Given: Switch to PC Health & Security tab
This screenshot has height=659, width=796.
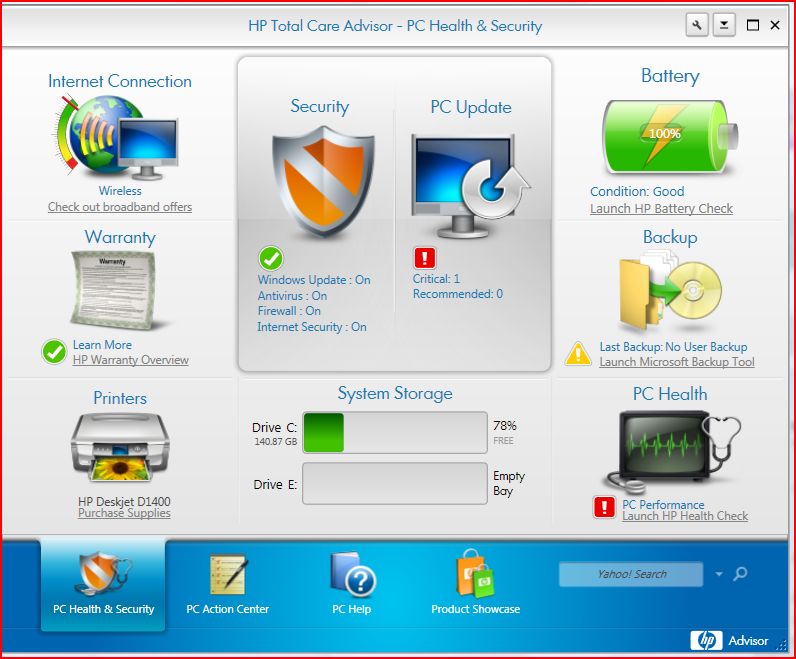Looking at the screenshot, I should pos(103,584).
